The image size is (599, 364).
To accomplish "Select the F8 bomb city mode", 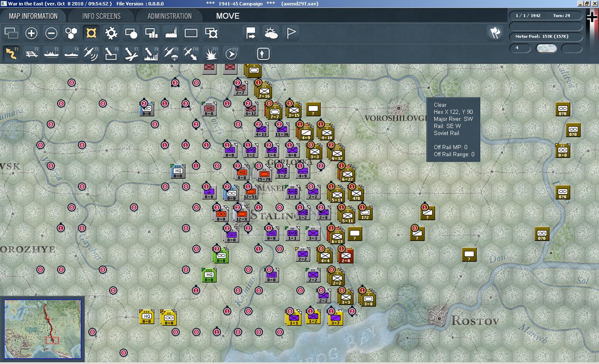I will click(x=151, y=54).
